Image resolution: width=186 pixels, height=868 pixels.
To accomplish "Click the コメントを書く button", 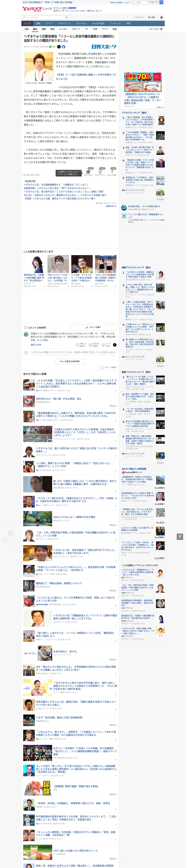I will 93,327.
